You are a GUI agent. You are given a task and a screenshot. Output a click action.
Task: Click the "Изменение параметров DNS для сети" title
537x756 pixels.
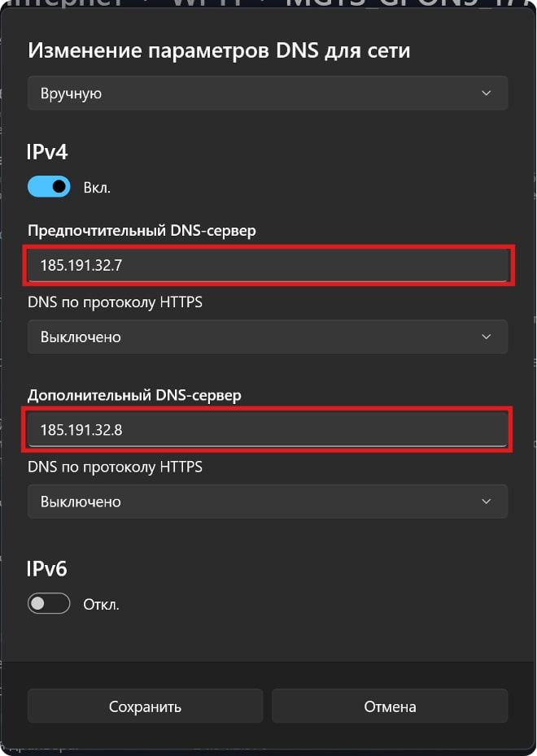point(219,51)
